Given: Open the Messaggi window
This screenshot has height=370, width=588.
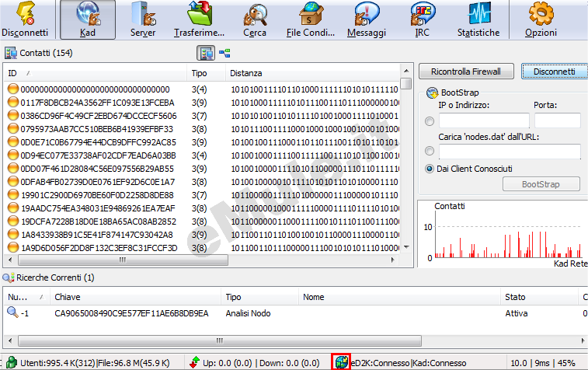Looking at the screenshot, I should 367,19.
